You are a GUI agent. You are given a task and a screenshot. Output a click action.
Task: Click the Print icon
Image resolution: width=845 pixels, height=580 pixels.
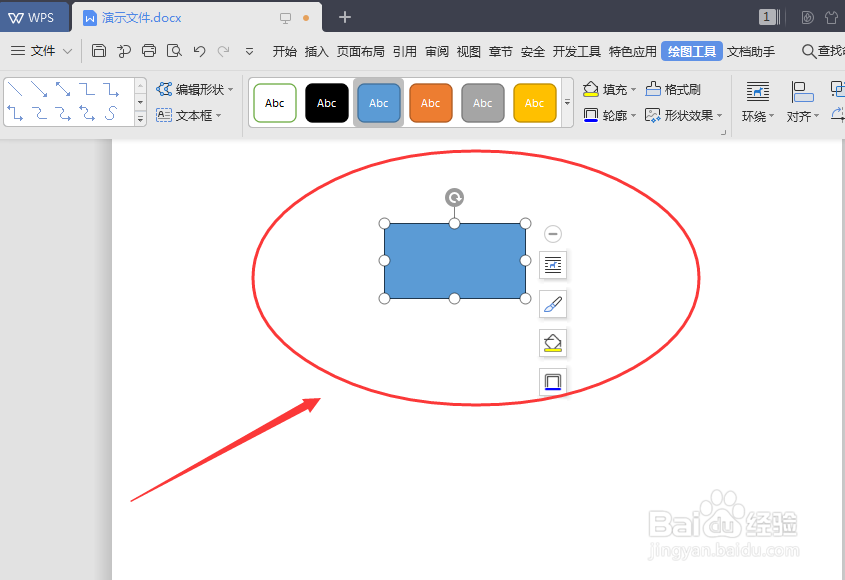[149, 51]
